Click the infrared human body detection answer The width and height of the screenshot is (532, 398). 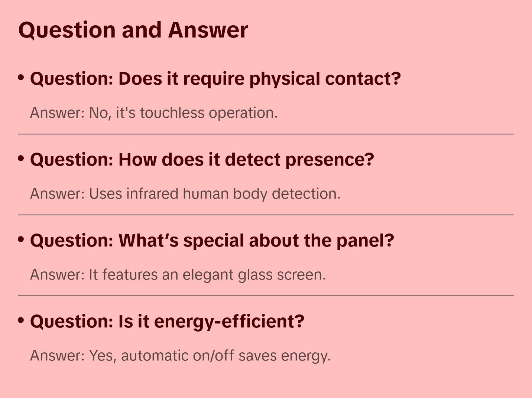(x=185, y=194)
